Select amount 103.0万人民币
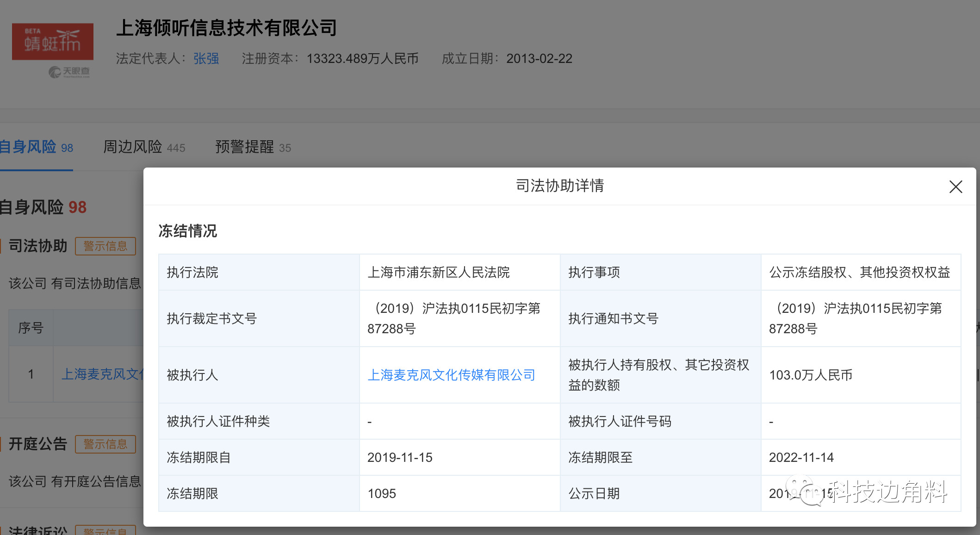This screenshot has height=535, width=980. pyautogui.click(x=811, y=375)
